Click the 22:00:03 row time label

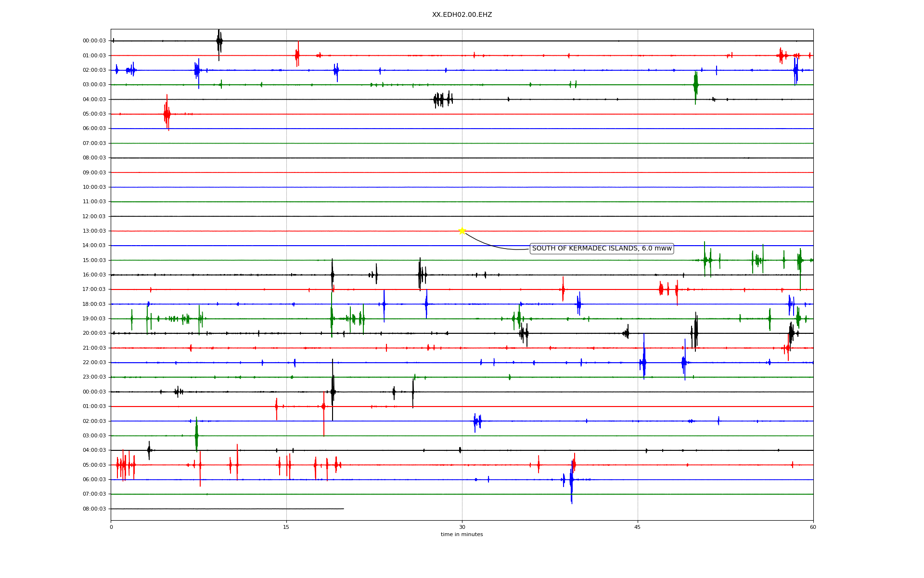tap(94, 363)
